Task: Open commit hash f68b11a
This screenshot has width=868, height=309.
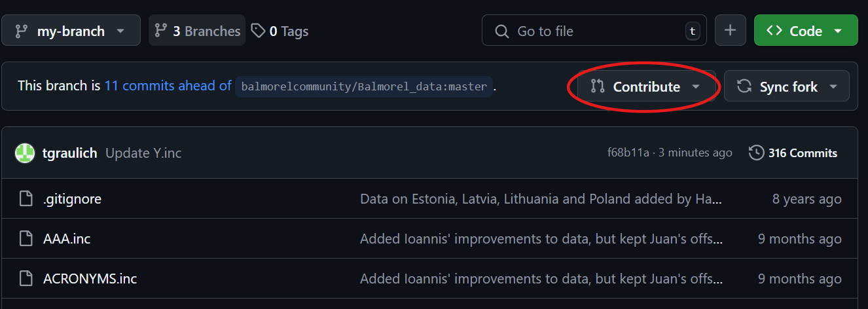Action: click(x=628, y=153)
